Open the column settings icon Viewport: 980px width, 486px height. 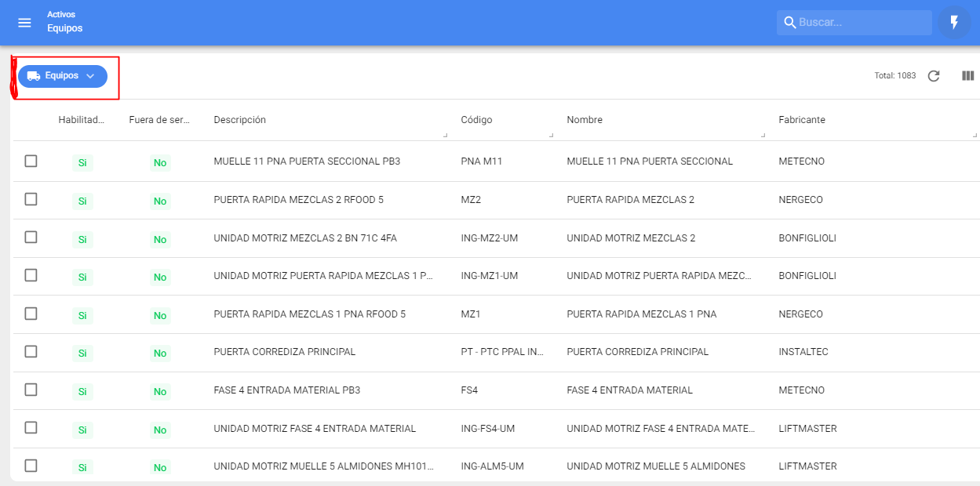967,76
